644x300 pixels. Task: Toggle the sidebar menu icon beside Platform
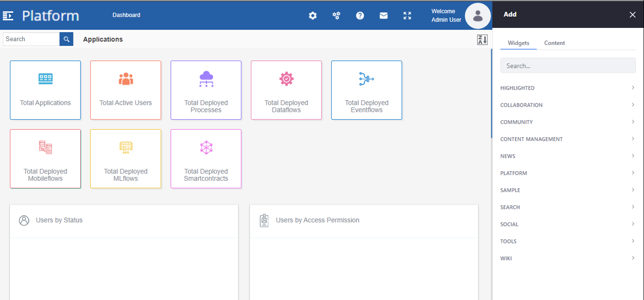(x=8, y=16)
